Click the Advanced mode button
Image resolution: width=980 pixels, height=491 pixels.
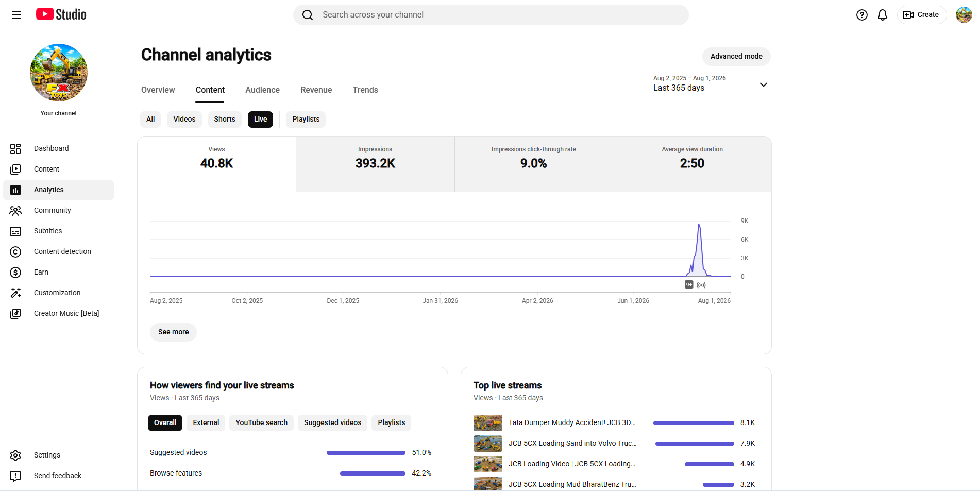coord(736,57)
